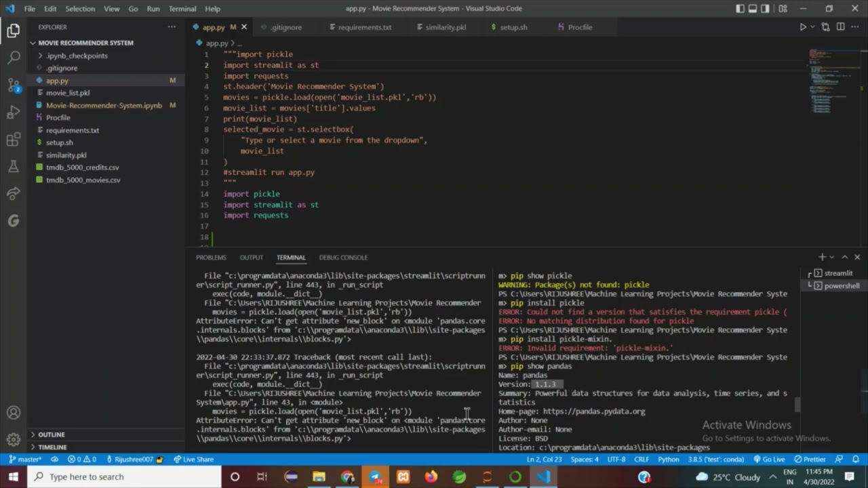The width and height of the screenshot is (868, 488).
Task: Expand the .ipynb_checkpoints folder
Action: [x=77, y=56]
